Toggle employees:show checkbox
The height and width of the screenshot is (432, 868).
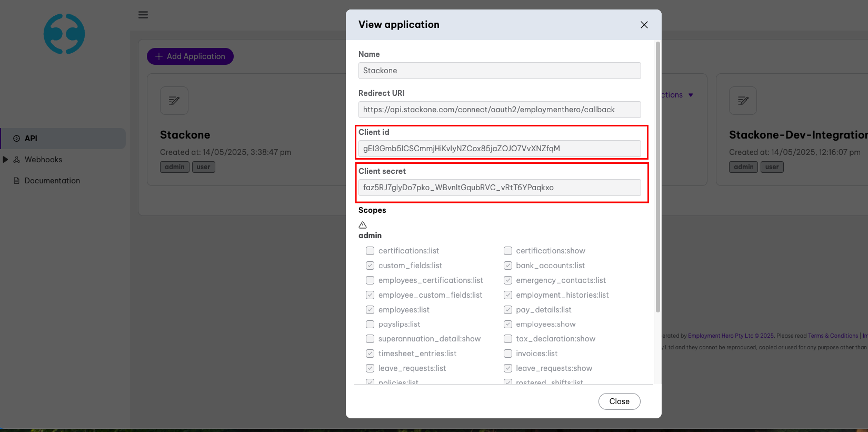coord(508,324)
